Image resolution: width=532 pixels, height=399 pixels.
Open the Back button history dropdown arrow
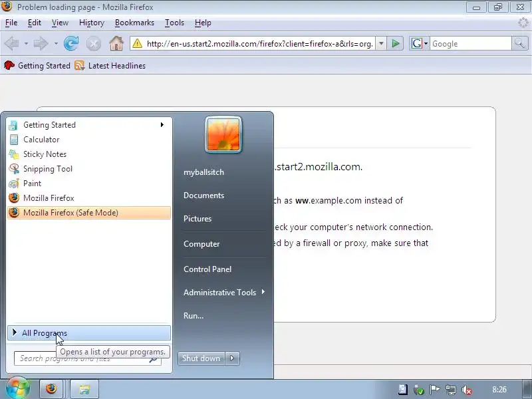pyautogui.click(x=26, y=44)
